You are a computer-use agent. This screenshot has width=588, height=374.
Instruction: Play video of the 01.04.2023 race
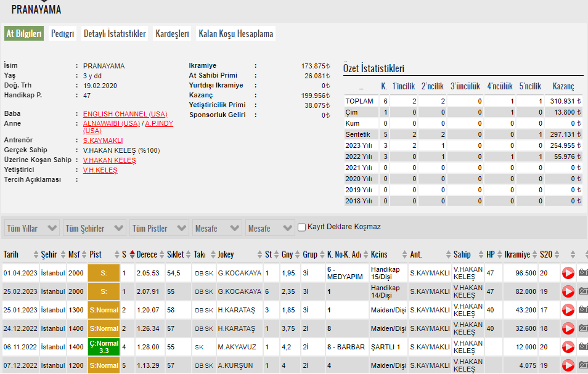[568, 273]
